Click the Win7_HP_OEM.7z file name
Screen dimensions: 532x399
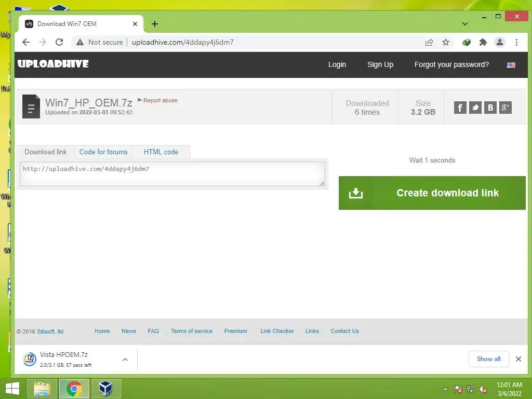(x=88, y=103)
